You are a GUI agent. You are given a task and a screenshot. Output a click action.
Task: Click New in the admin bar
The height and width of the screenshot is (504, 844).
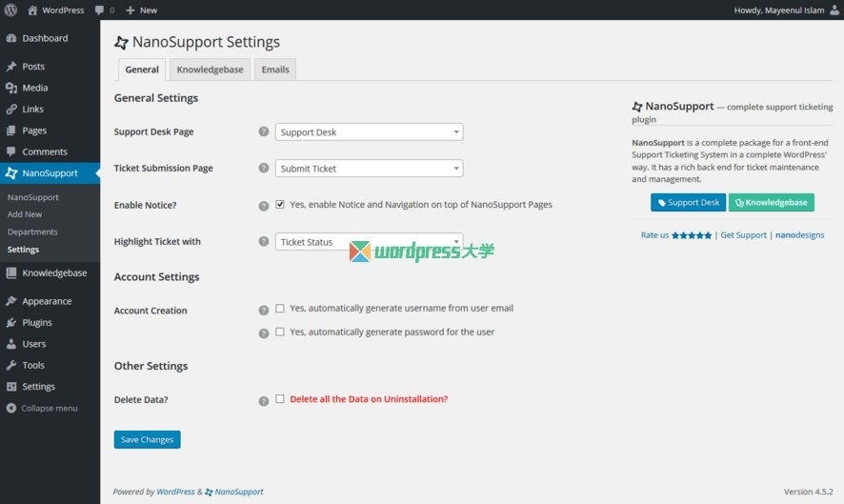[x=149, y=10]
